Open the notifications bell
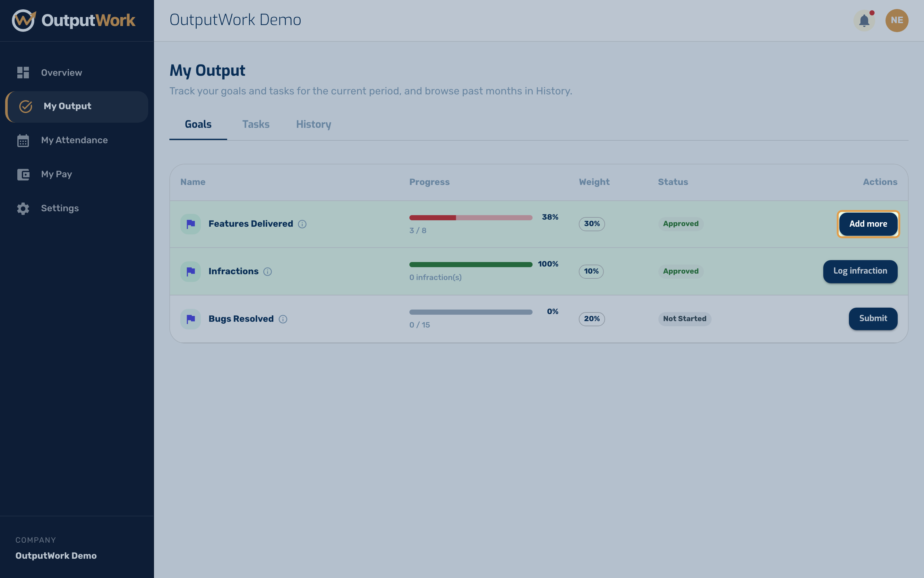The width and height of the screenshot is (924, 578). click(x=864, y=20)
